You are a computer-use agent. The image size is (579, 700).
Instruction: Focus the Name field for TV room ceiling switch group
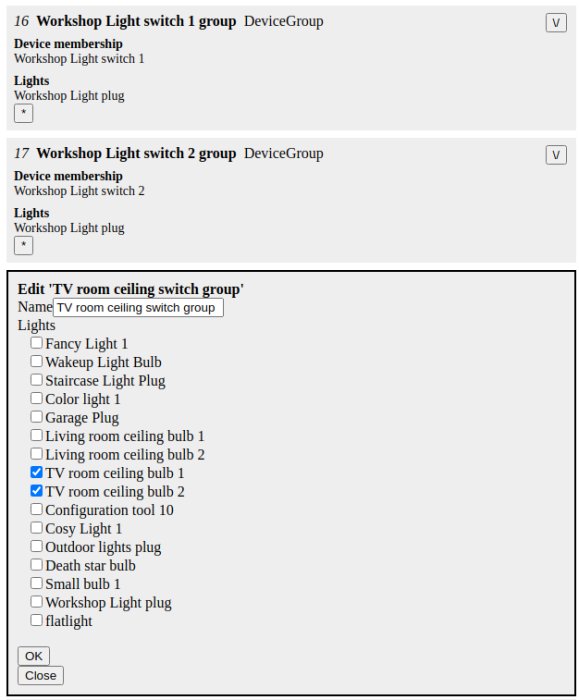click(x=138, y=308)
